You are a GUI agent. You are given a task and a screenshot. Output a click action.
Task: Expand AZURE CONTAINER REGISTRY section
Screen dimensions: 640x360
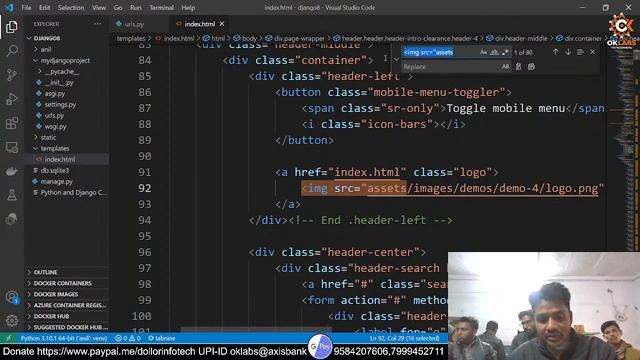[67, 305]
